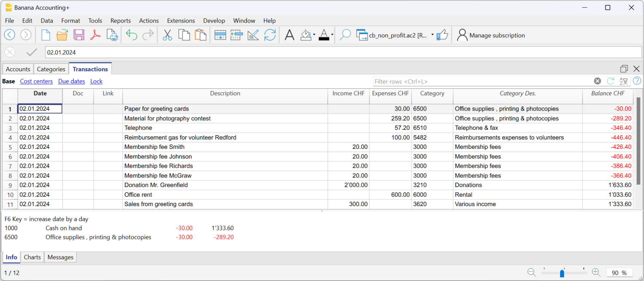Export to PDF using the red Acrobat icon
644x281 pixels.
tap(95, 35)
